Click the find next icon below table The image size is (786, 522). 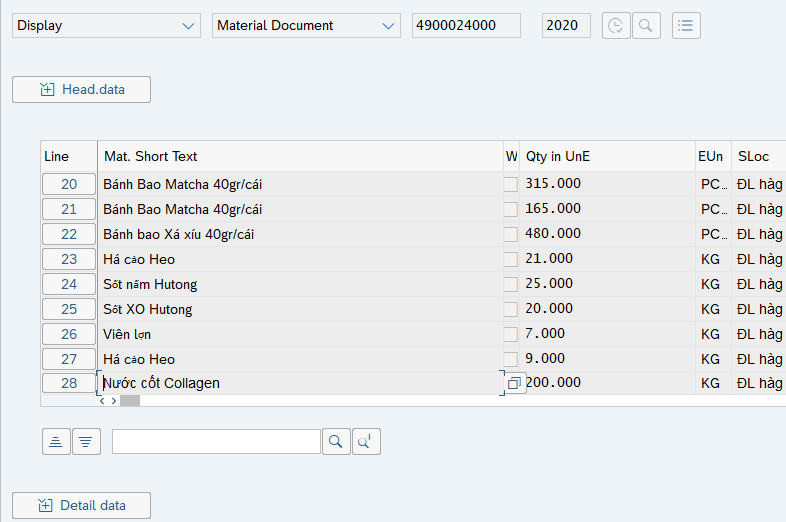366,441
